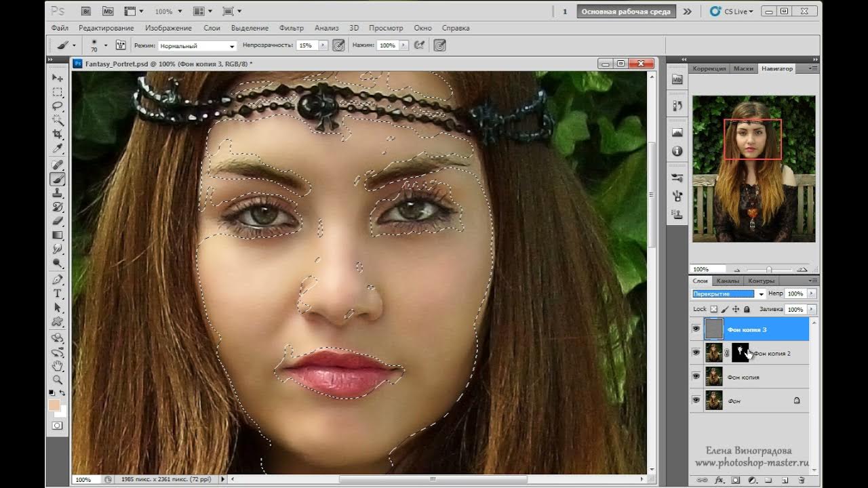Toggle lock image pixels brush icon
Screen dimensions: 868x488
(724, 309)
